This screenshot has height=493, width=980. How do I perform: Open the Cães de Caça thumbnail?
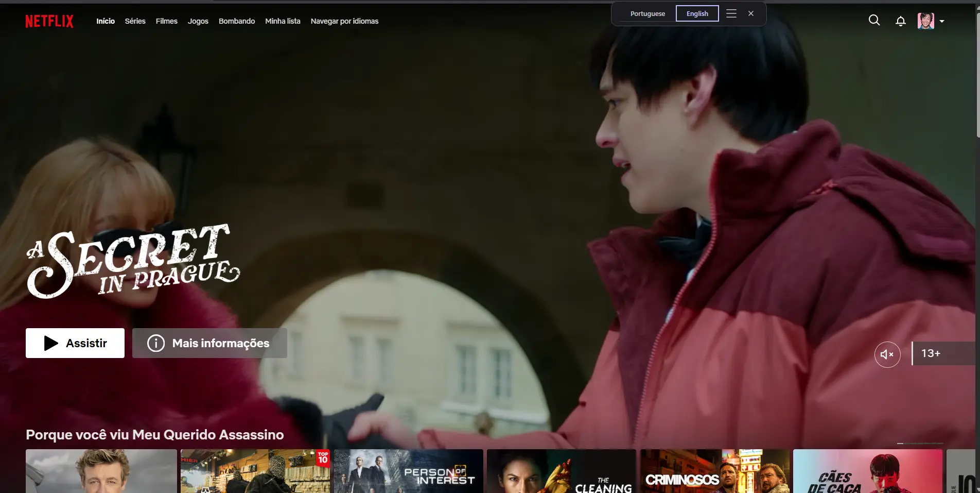point(868,471)
